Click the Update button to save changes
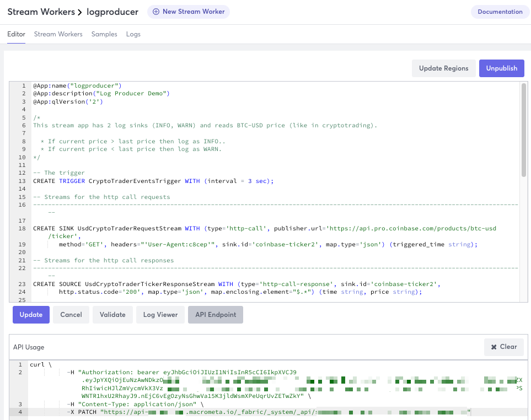Image resolution: width=531 pixels, height=420 pixels. pos(31,314)
